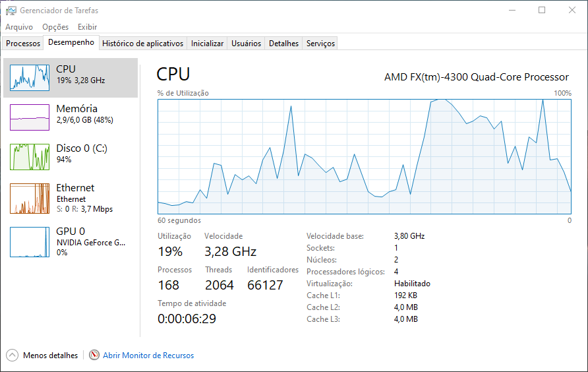Open the Arquivo menu

19,27
